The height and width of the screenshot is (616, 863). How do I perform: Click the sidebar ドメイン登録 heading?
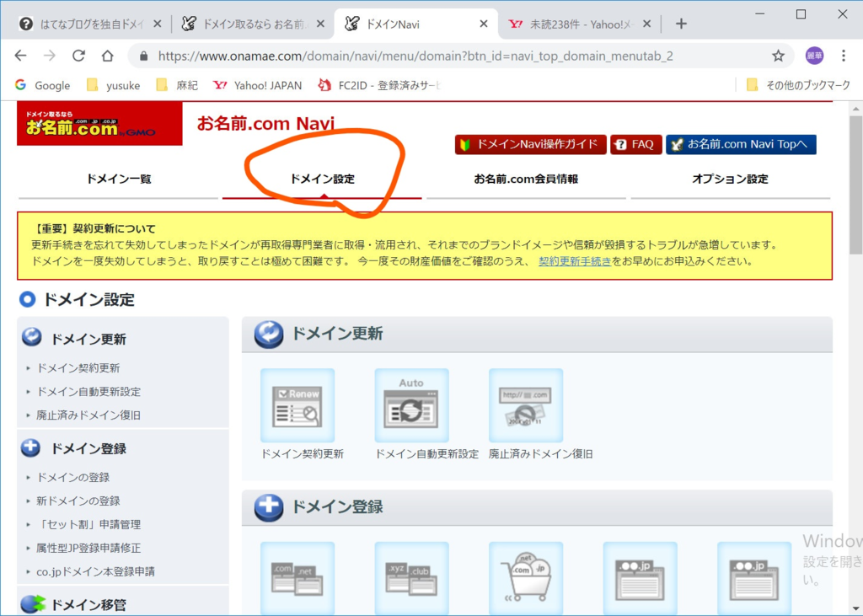(x=88, y=448)
